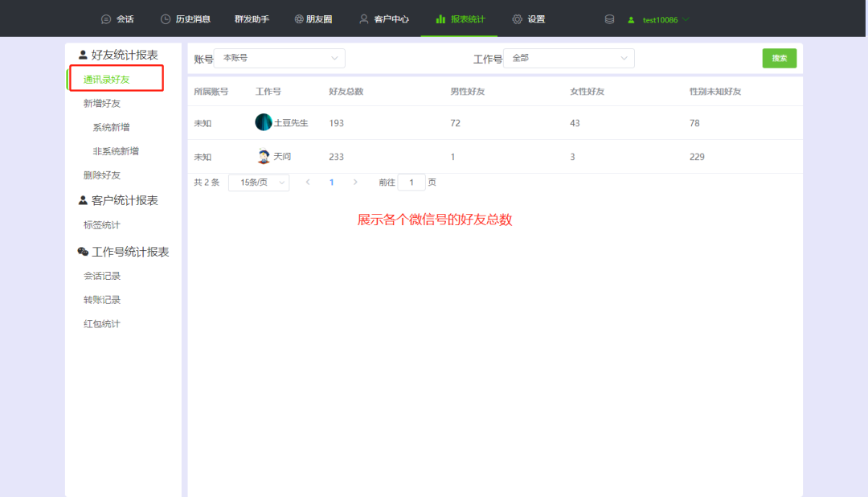868x497 pixels.
Task: Click the 好友总数 column header
Action: point(346,92)
